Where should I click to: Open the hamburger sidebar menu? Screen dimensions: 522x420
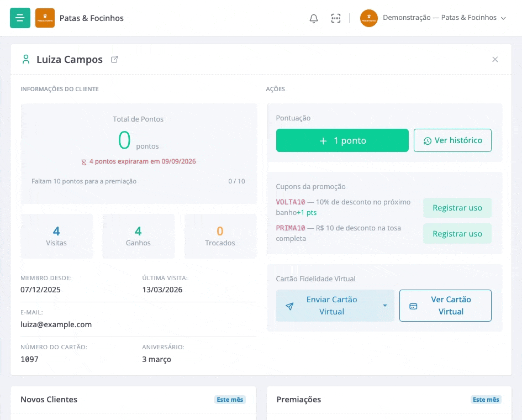point(20,18)
